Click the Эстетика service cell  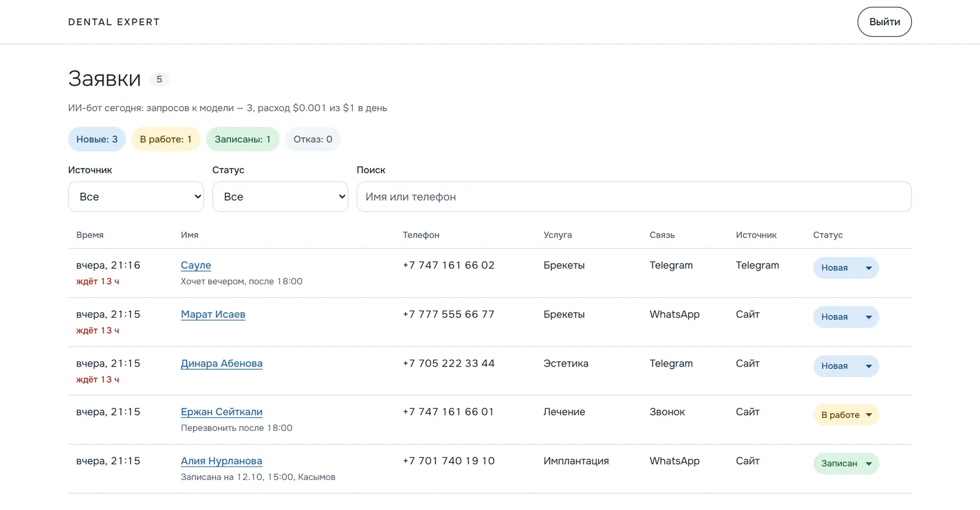[566, 363]
